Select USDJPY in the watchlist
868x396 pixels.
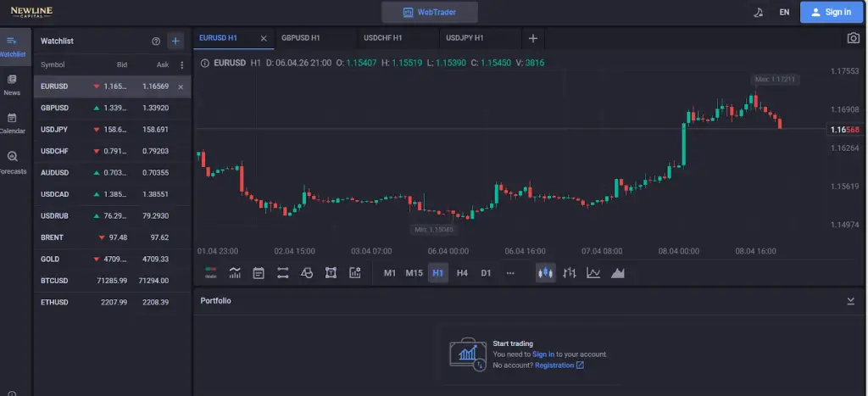113,130
